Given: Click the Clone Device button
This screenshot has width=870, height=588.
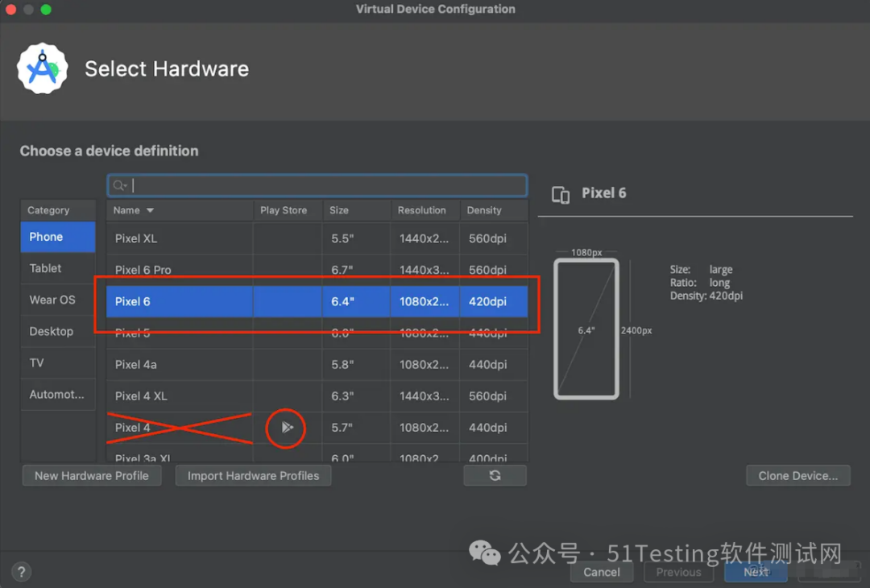Looking at the screenshot, I should coord(797,475).
